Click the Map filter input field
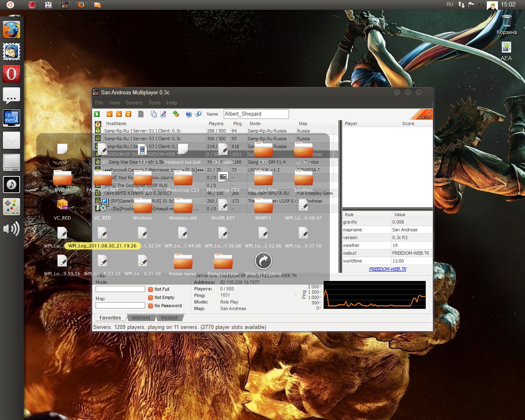This screenshot has height=420, width=525. [x=120, y=306]
